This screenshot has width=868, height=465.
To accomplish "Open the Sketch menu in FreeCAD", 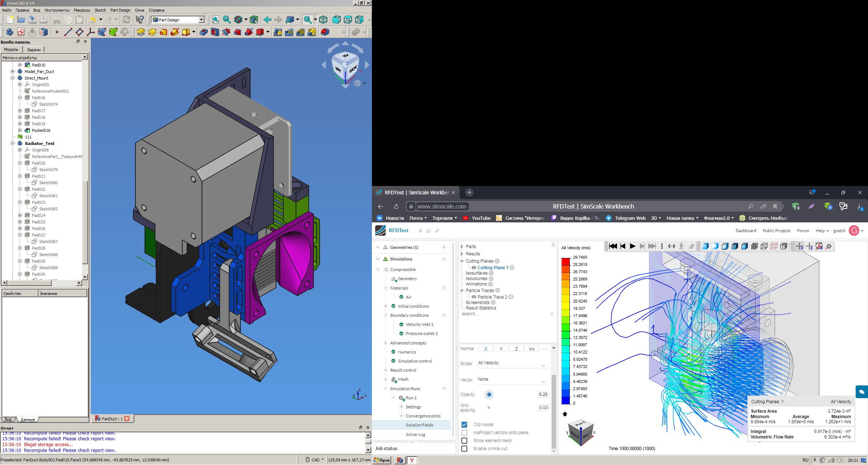I will [100, 10].
